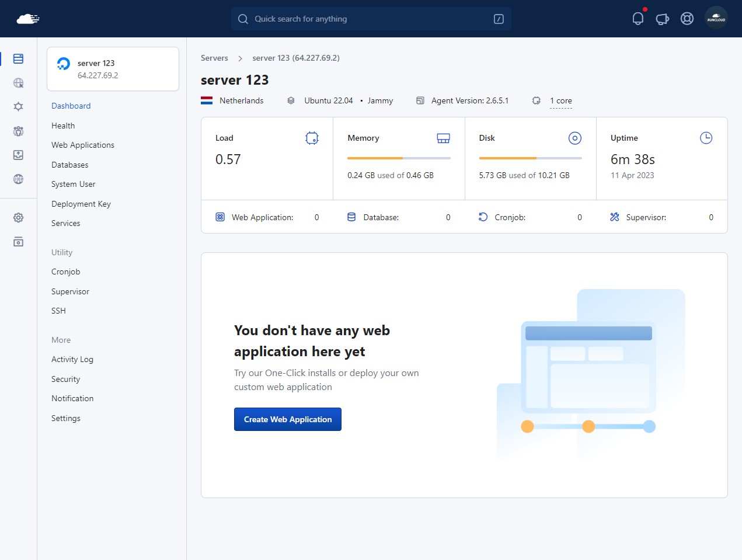The image size is (742, 560).
Task: Open the global settings gear icon
Action: tap(18, 218)
